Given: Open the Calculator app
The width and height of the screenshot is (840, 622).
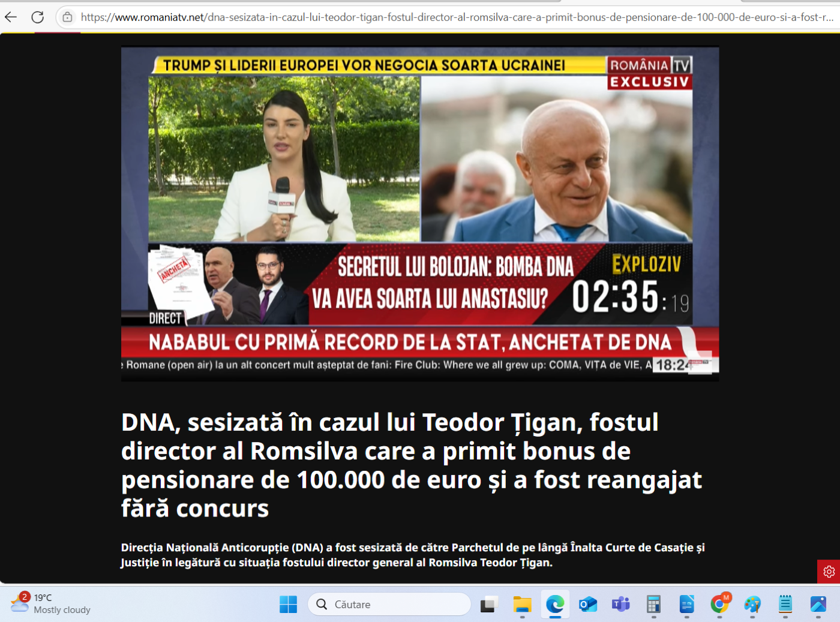Looking at the screenshot, I should [654, 604].
